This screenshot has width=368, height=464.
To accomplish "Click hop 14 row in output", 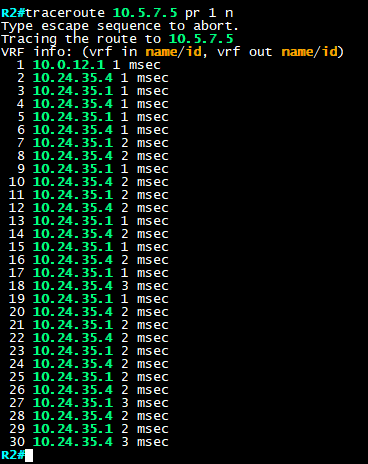I will (x=89, y=234).
